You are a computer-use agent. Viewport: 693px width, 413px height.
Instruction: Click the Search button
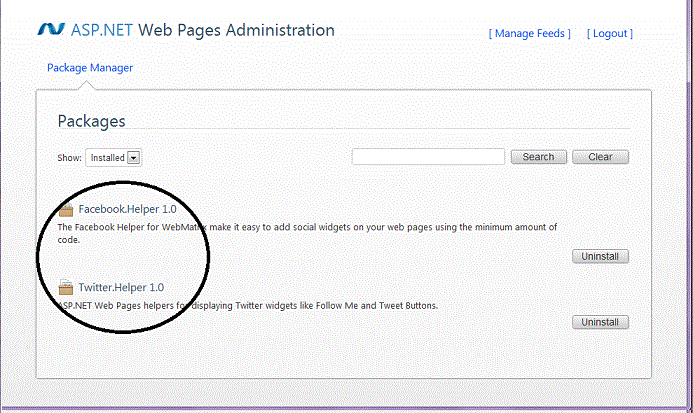click(538, 157)
